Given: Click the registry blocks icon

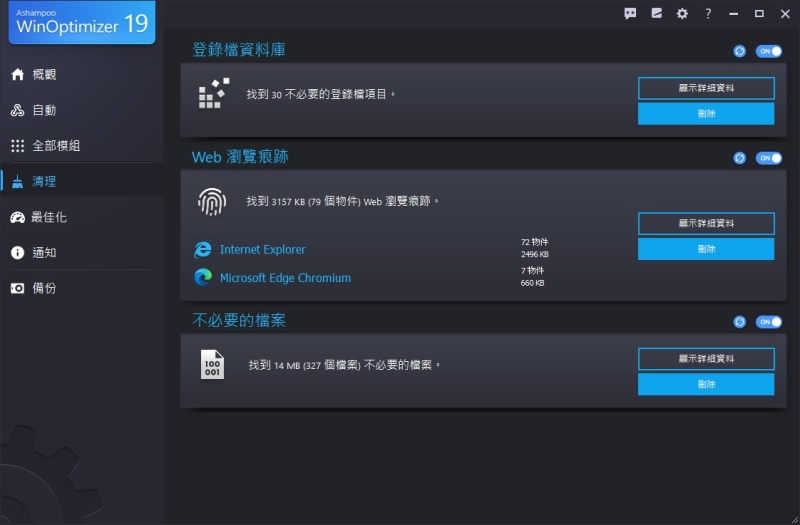Looking at the screenshot, I should (x=214, y=93).
